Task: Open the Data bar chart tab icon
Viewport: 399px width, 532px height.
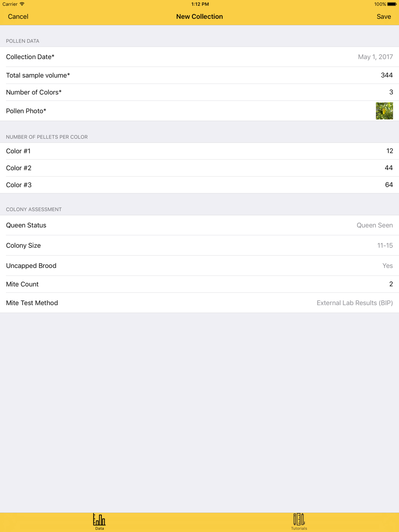Action: (99, 520)
